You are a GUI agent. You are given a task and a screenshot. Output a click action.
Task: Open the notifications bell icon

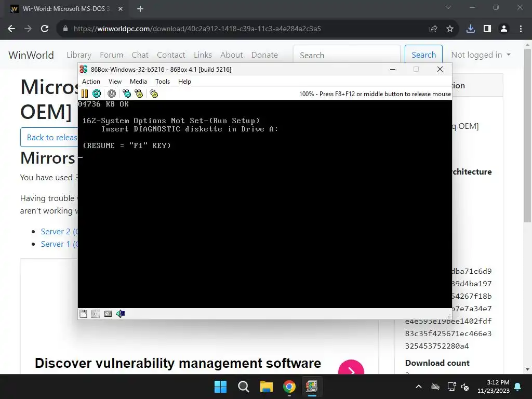518,387
